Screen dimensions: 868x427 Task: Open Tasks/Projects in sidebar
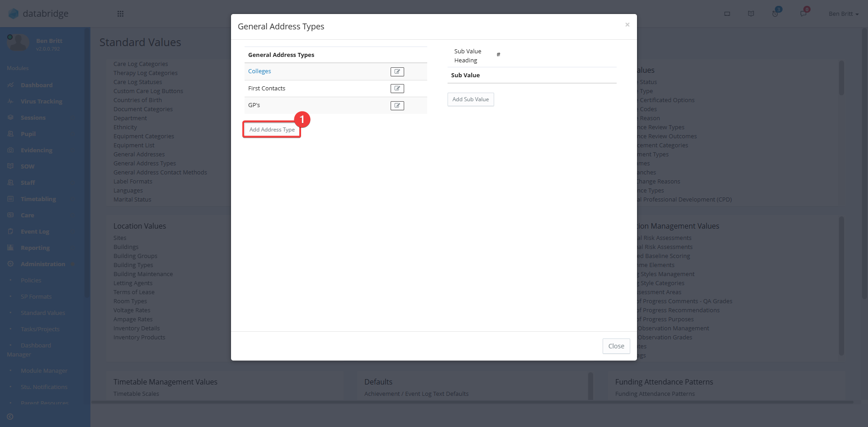(x=40, y=329)
